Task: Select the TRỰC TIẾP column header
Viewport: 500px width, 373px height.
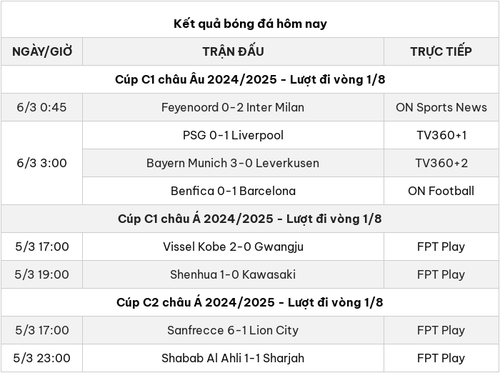Action: pyautogui.click(x=441, y=51)
